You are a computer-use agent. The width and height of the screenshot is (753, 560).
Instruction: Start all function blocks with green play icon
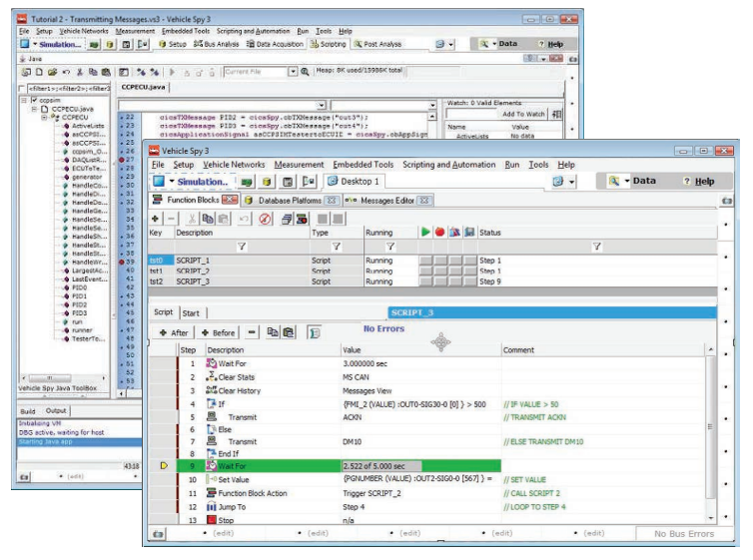(425, 233)
